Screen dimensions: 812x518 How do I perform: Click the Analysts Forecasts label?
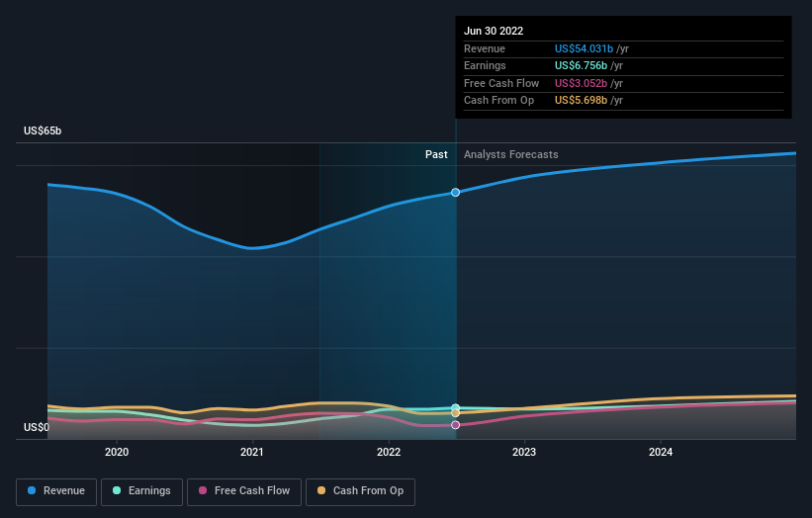click(x=510, y=155)
